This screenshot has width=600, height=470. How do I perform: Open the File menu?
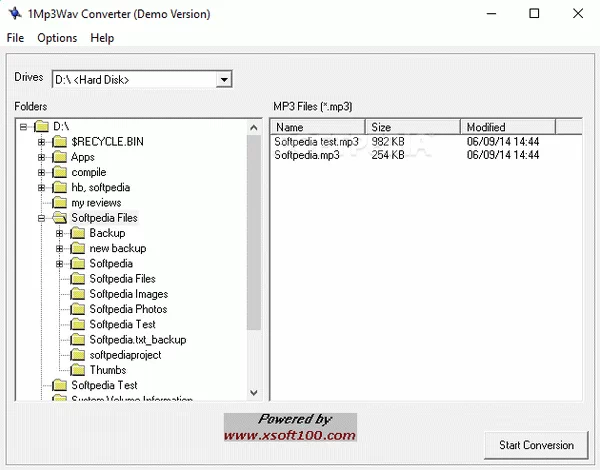point(15,38)
